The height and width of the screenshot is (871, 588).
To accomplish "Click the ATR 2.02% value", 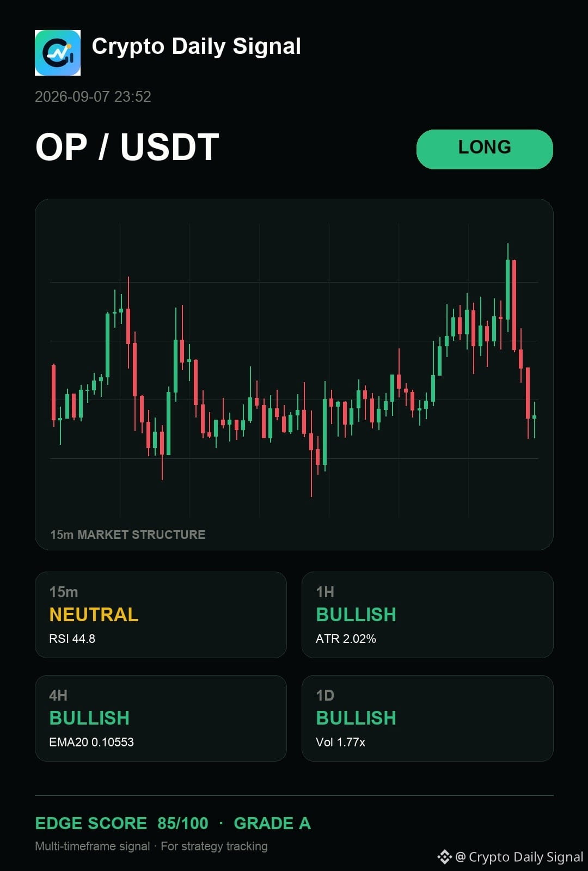I will click(346, 639).
